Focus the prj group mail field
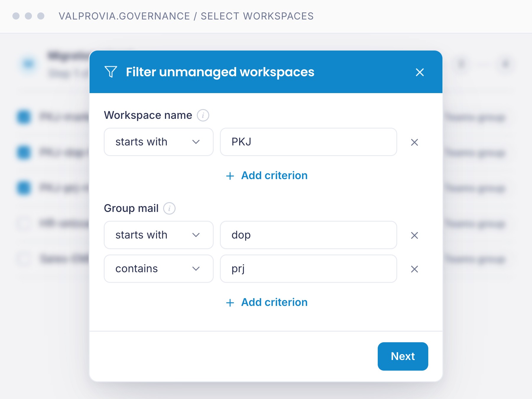This screenshot has height=399, width=532. click(x=309, y=269)
